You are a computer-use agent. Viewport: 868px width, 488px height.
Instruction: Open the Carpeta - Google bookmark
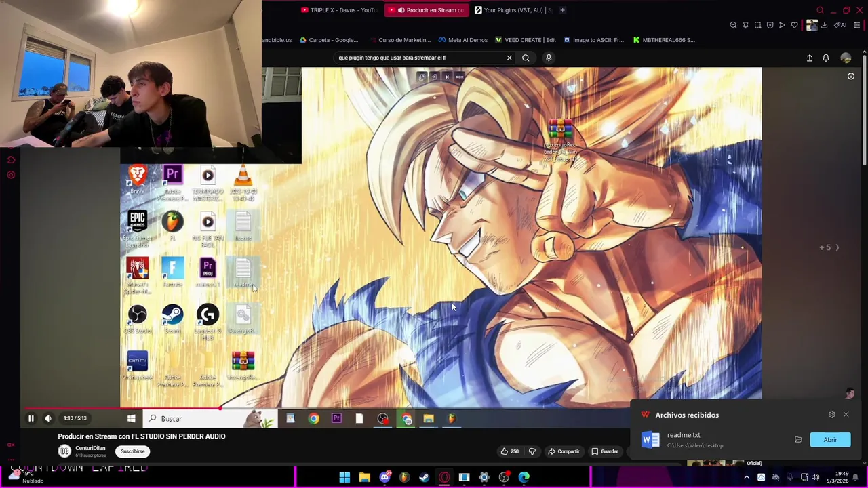[329, 40]
